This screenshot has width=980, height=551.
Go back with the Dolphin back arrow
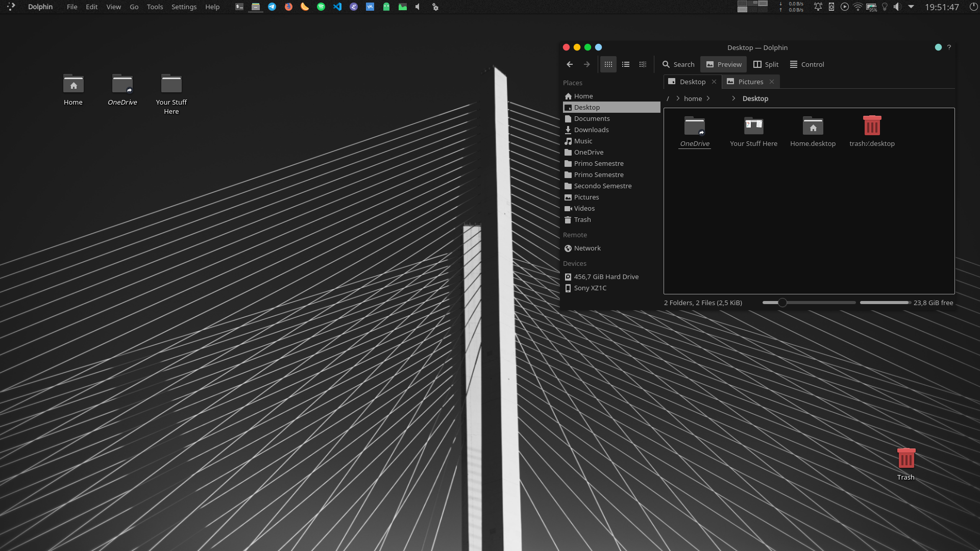click(570, 64)
